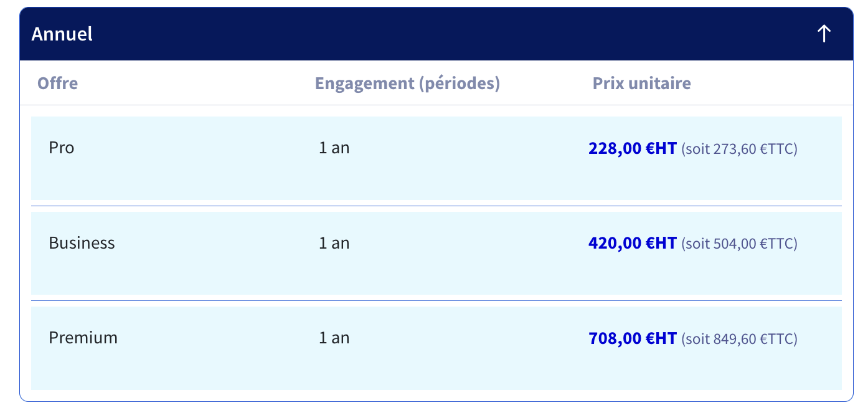Sort by the Offre column header

tap(58, 83)
